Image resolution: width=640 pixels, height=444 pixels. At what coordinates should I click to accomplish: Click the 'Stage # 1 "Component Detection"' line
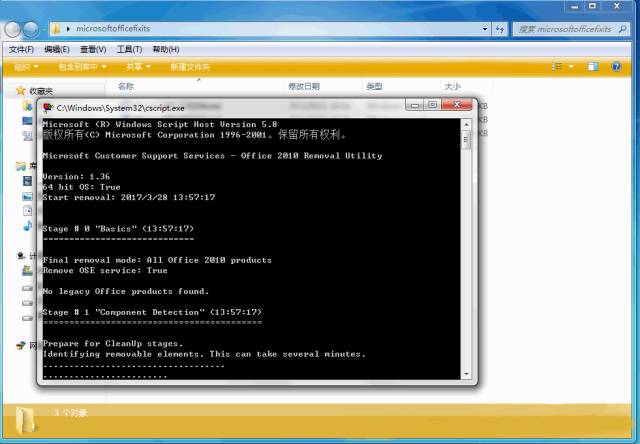point(152,312)
